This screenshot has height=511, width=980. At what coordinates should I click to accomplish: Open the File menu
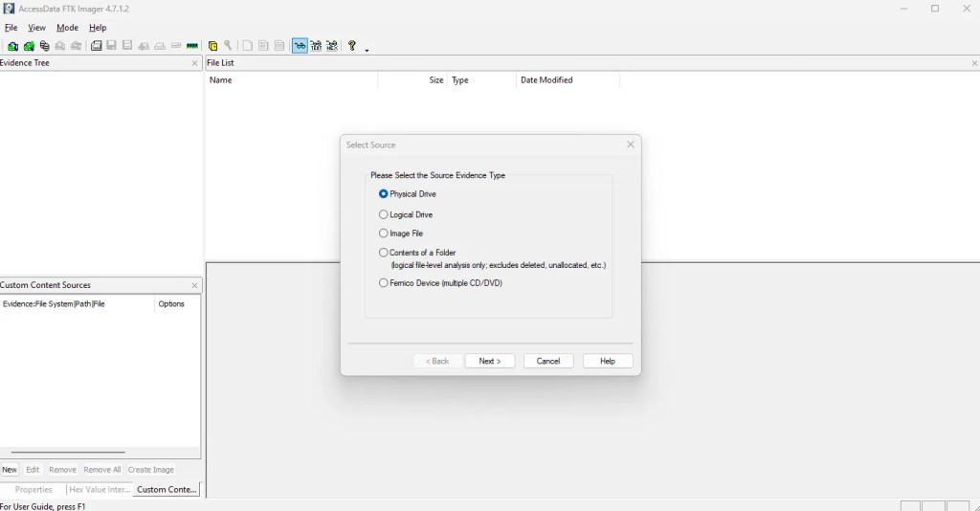tap(11, 28)
